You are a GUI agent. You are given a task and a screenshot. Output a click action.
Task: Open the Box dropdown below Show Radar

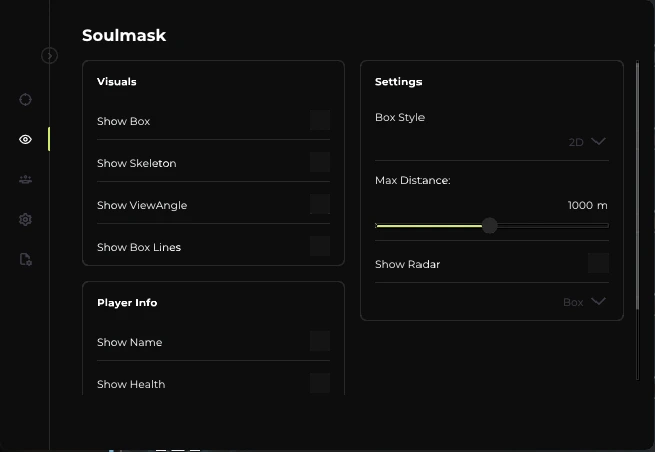(584, 302)
